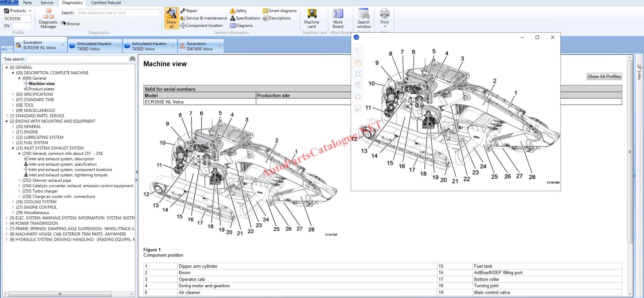Image resolution: width=644 pixels, height=298 pixels.
Task: Click fit-to-window icon in image popup
Action: (358, 74)
